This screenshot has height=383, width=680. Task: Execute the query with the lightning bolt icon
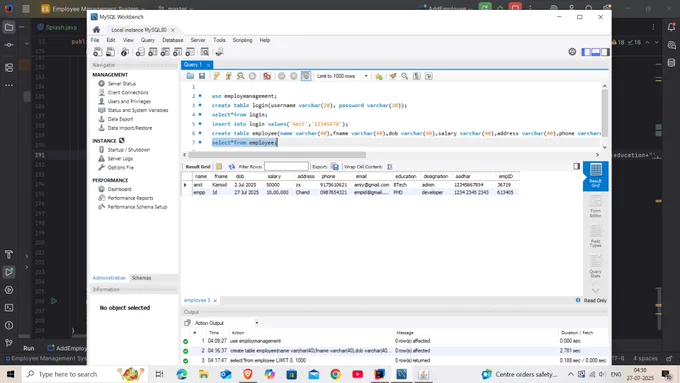216,76
